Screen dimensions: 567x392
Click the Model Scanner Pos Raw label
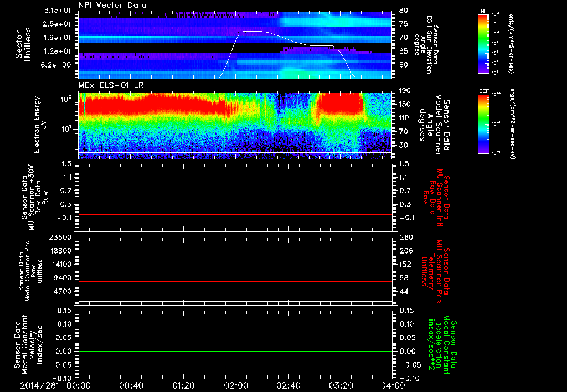coord(30,271)
